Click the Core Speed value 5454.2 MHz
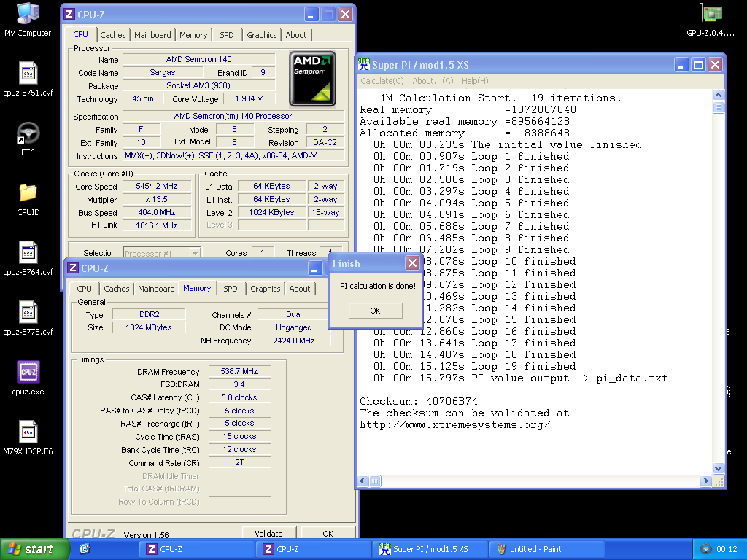Image resolution: width=747 pixels, height=560 pixels. tap(157, 186)
